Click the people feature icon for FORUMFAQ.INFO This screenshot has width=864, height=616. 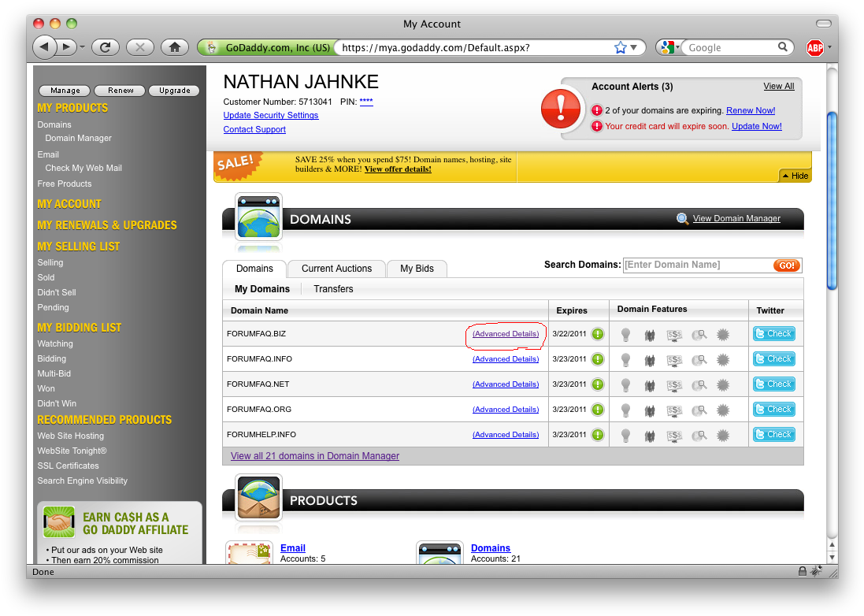(x=650, y=360)
